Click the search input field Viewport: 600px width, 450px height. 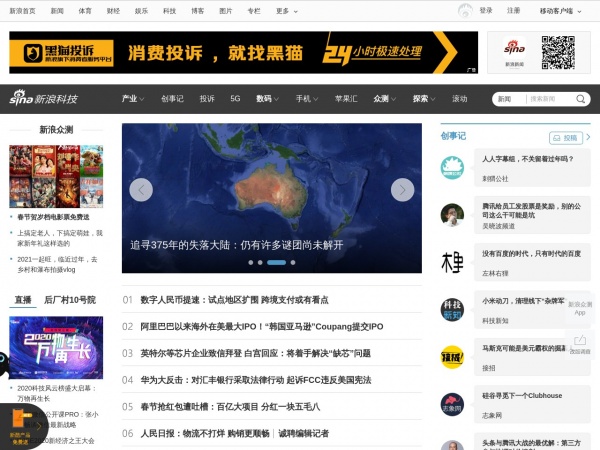pyautogui.click(x=550, y=99)
